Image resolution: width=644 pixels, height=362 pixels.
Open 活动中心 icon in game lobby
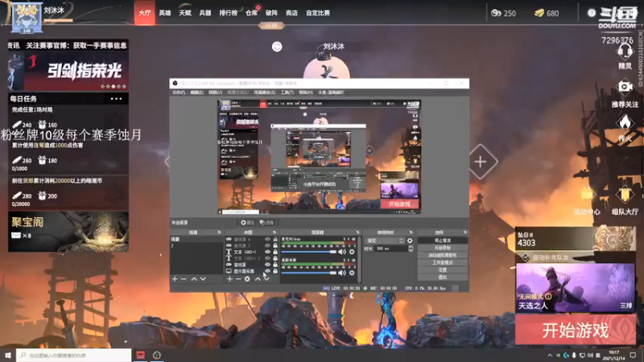pyautogui.click(x=587, y=194)
